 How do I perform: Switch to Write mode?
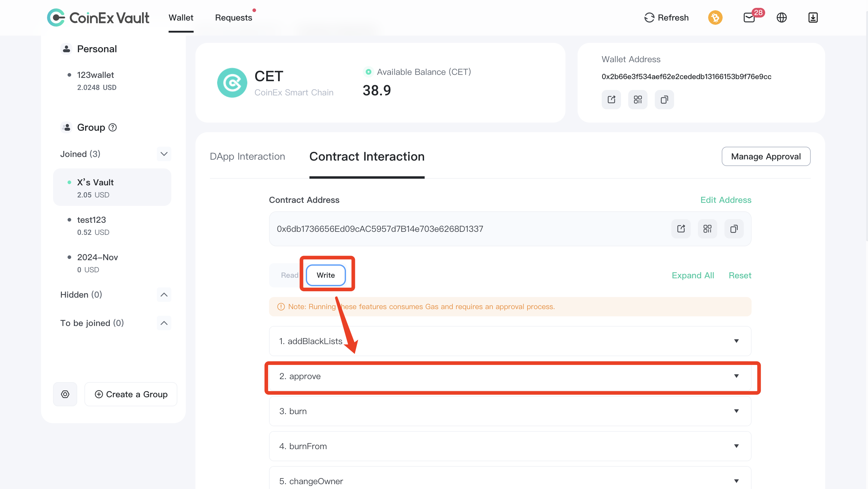(325, 275)
